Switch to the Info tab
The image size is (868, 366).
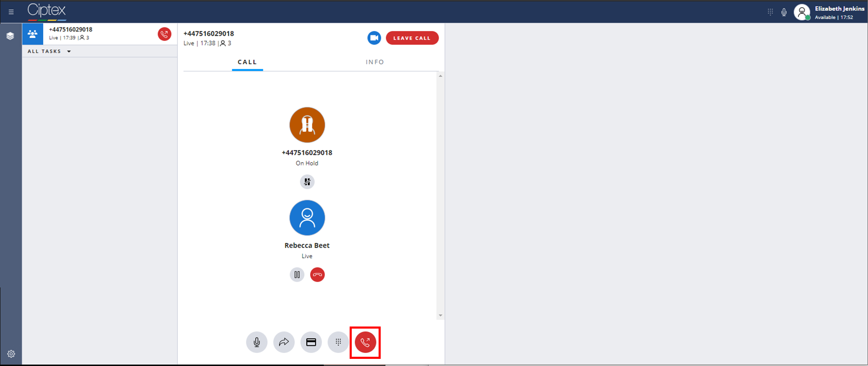point(375,62)
